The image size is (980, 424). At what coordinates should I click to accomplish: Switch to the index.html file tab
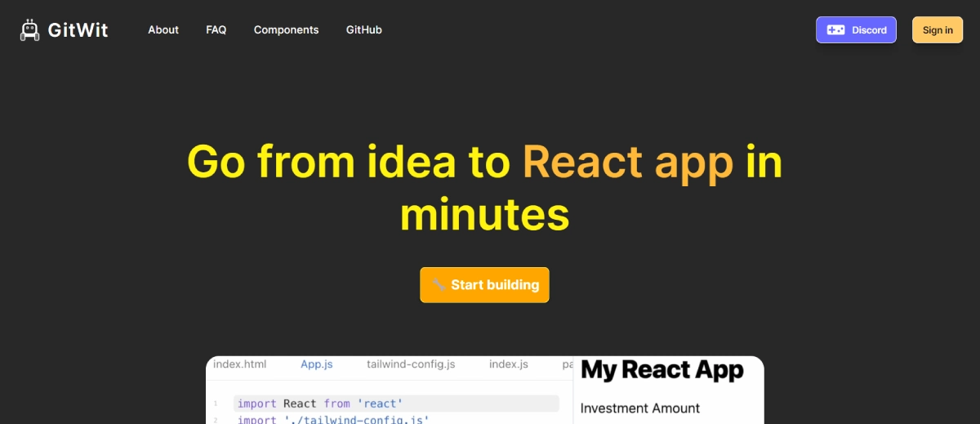click(239, 364)
